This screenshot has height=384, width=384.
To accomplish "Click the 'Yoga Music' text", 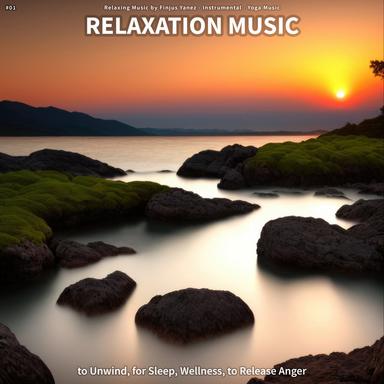I will [x=264, y=7].
